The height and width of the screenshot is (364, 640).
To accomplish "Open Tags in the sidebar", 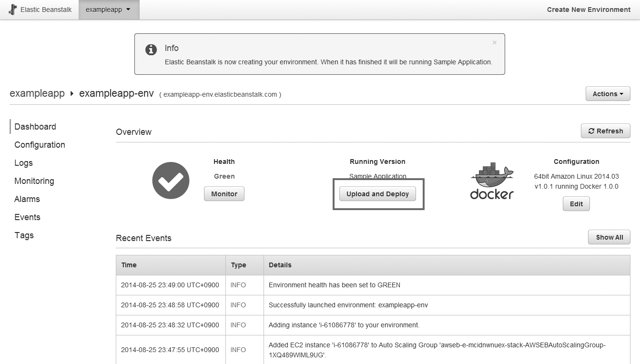I will [x=24, y=235].
